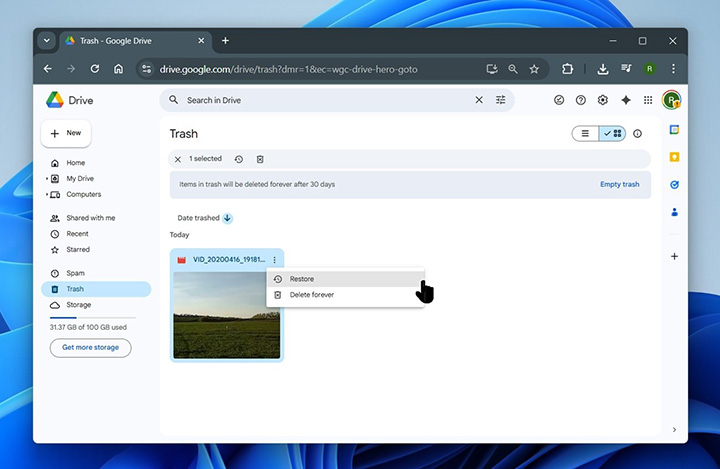Open the media control icon in toolbar
Screen dimensions: 720x469
(626, 69)
